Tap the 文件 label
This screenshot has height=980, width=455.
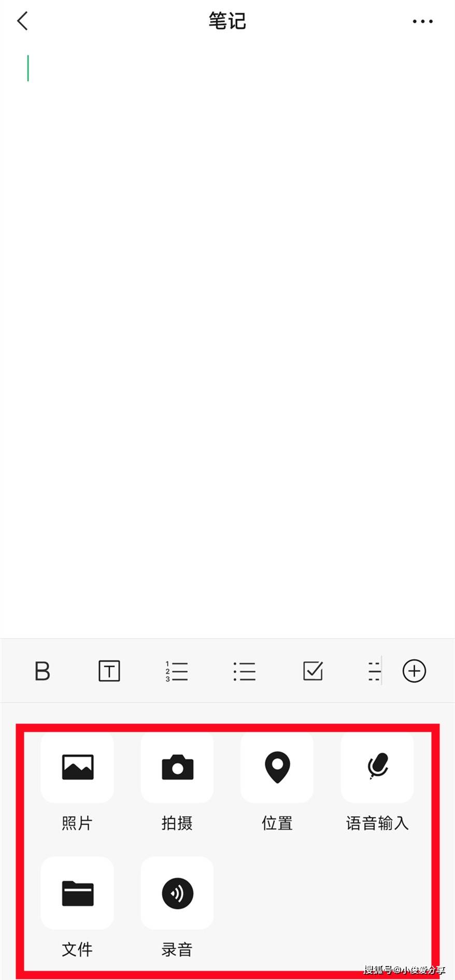(x=77, y=949)
